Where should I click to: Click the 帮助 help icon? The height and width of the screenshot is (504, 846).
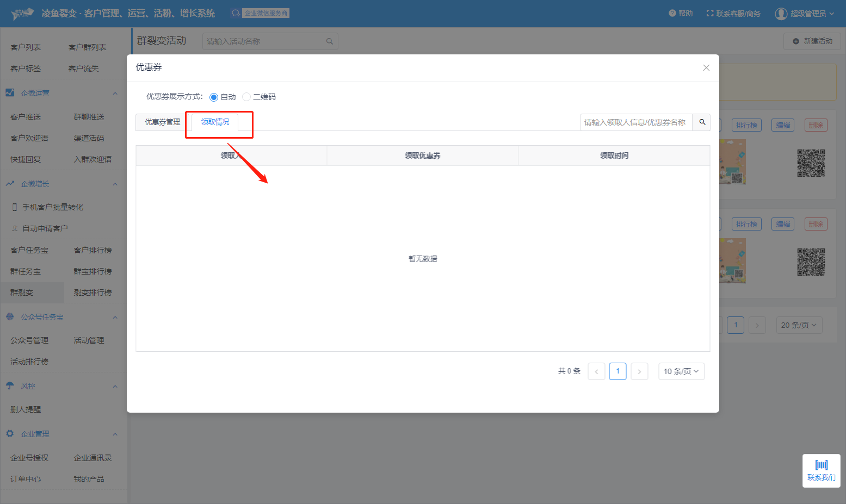672,14
